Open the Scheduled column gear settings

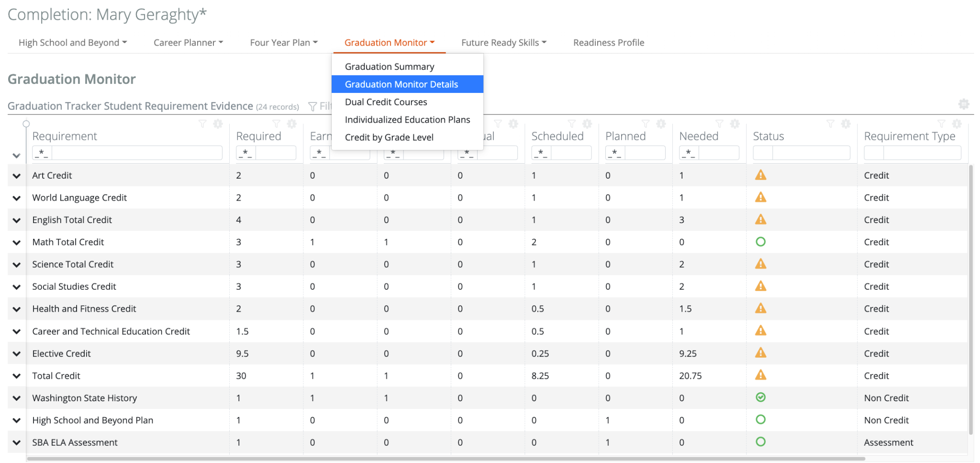(587, 124)
